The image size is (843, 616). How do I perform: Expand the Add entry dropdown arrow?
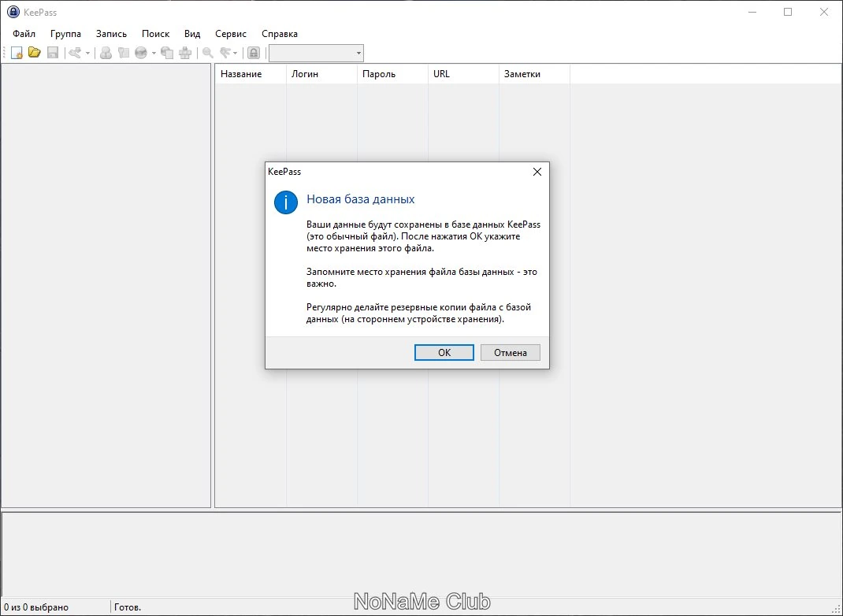pyautogui.click(x=87, y=53)
